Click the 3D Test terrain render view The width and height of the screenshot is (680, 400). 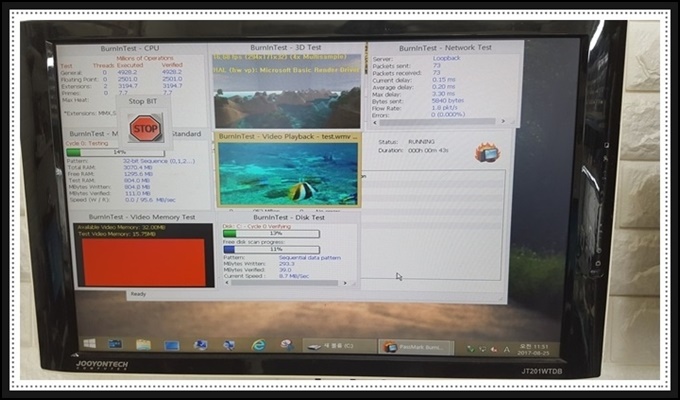click(x=287, y=91)
